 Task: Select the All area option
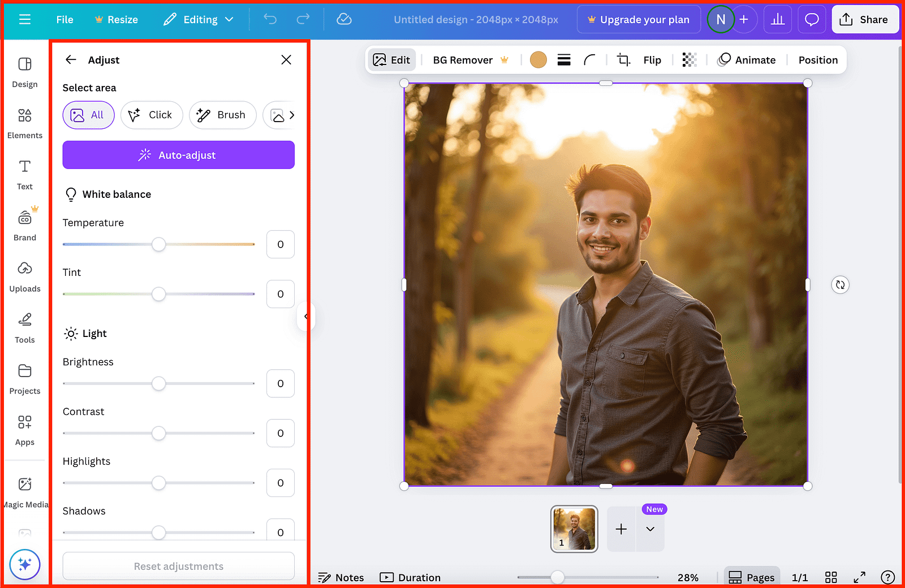coord(88,115)
